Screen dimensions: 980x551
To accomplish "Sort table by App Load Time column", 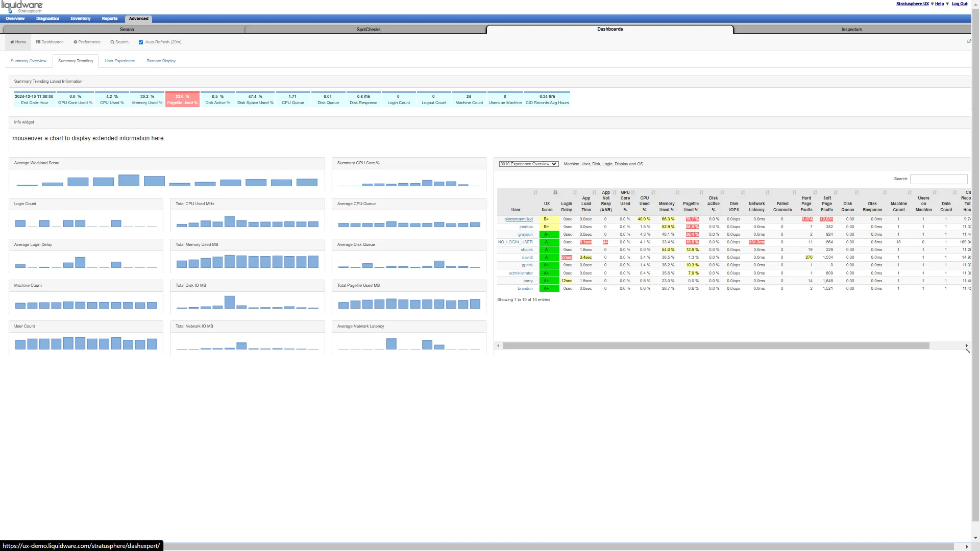I will pos(594,192).
